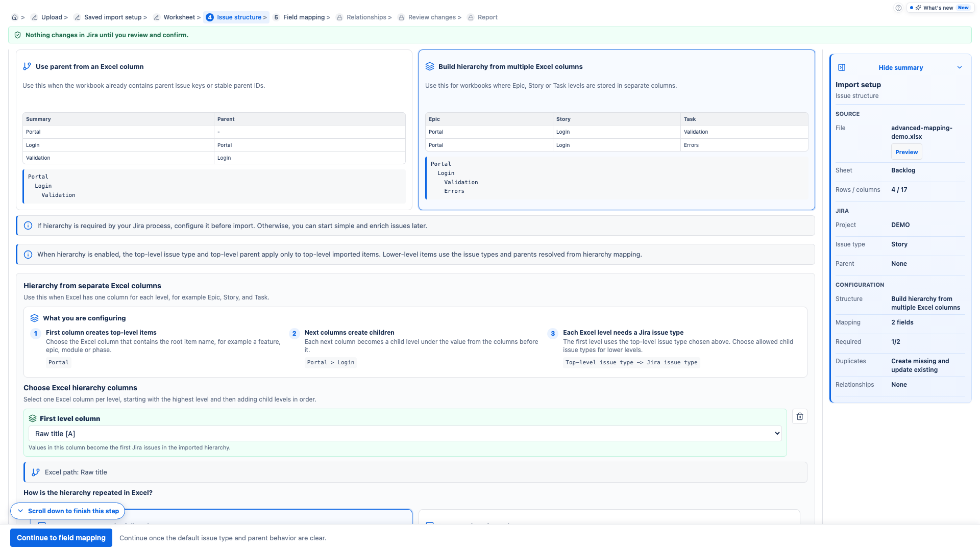Click the file name advanced-mapping-demo.xlsx
980x551 pixels.
click(x=922, y=132)
